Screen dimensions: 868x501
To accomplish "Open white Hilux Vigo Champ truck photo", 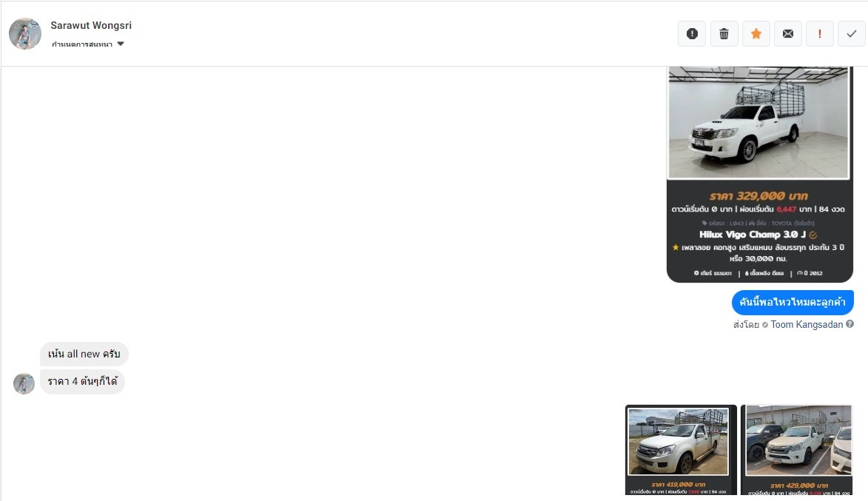I will pyautogui.click(x=758, y=122).
